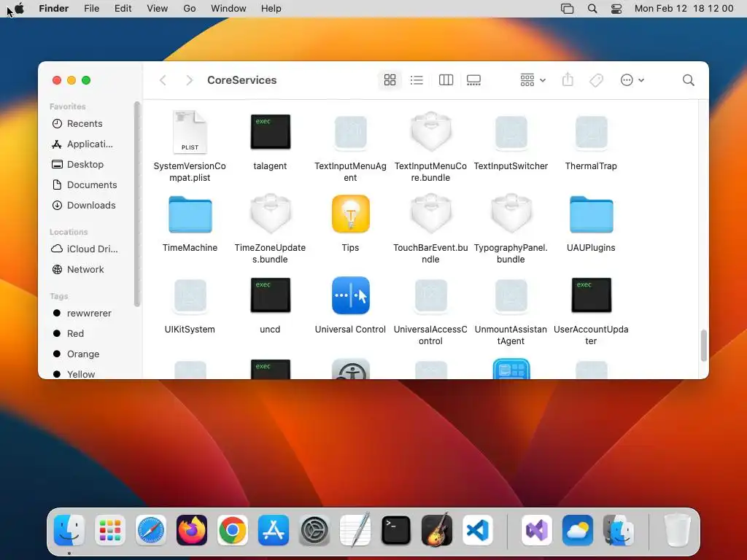
Task: Click the file area vertical scrollbar
Action: (x=703, y=345)
